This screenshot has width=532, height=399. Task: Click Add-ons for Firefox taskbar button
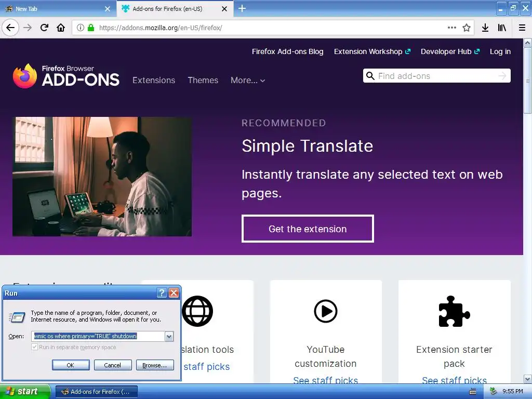(97, 392)
